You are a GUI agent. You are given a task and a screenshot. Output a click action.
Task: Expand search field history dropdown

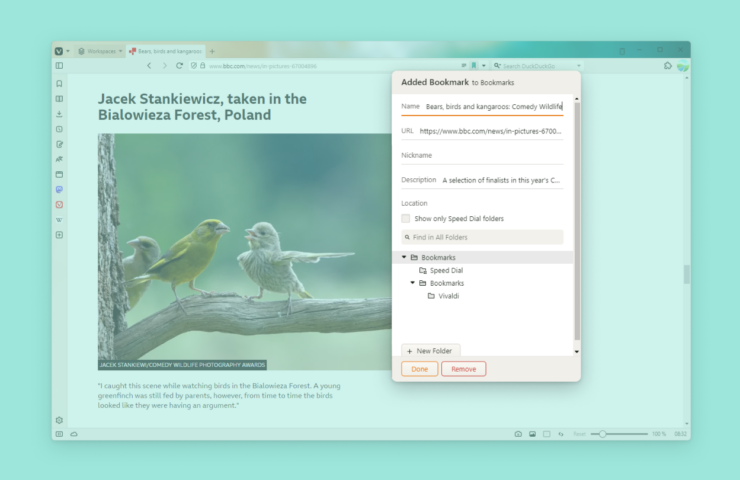[579, 66]
